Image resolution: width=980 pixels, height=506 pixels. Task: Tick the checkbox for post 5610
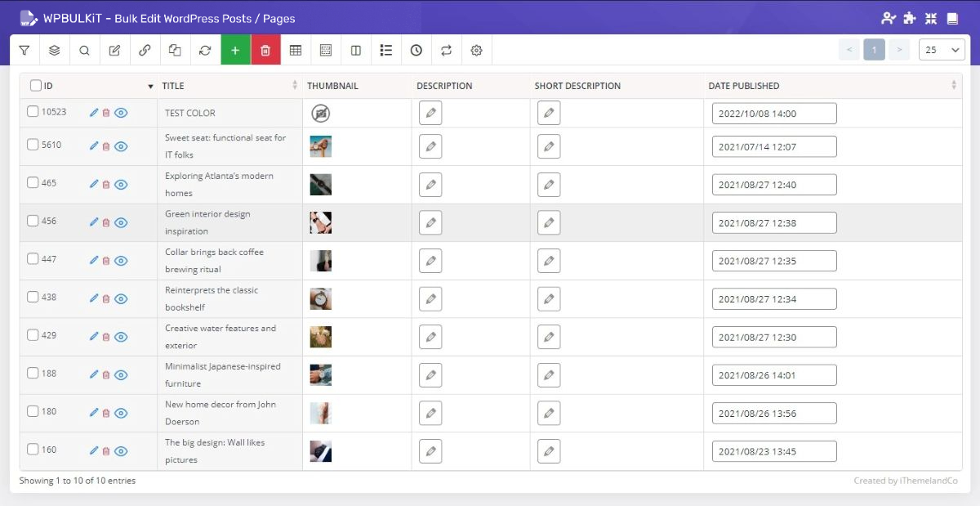(33, 145)
